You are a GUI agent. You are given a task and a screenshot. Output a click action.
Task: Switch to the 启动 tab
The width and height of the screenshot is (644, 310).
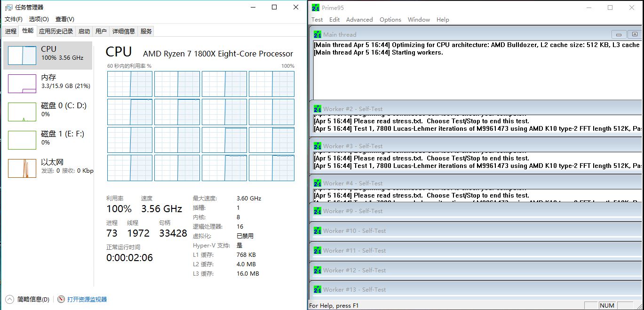click(x=84, y=32)
